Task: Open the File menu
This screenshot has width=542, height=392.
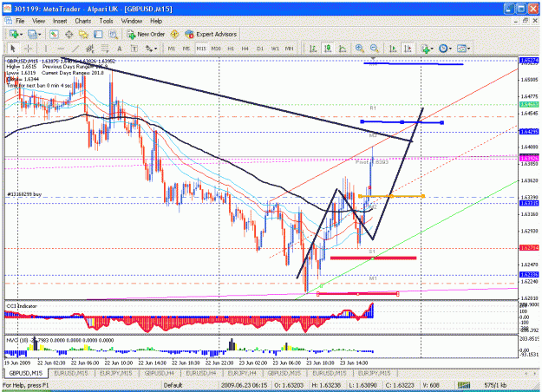Action: coord(20,21)
